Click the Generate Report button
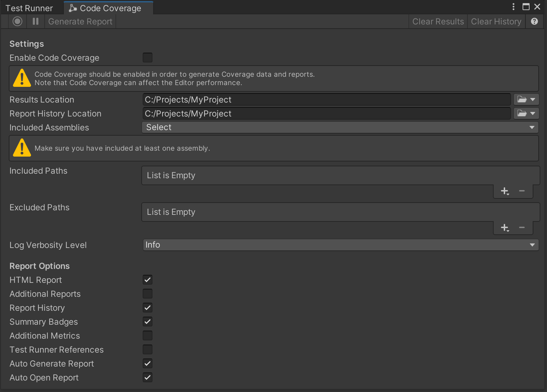The width and height of the screenshot is (547, 392). pos(80,22)
